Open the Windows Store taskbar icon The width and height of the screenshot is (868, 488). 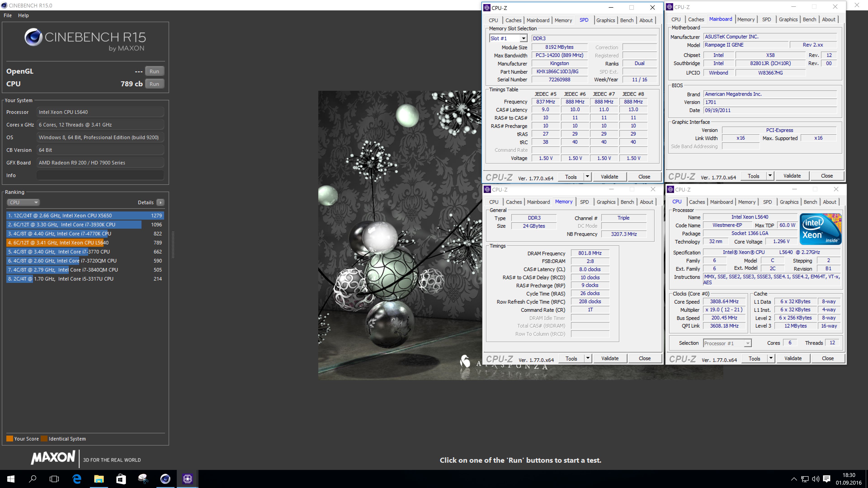pyautogui.click(x=121, y=479)
